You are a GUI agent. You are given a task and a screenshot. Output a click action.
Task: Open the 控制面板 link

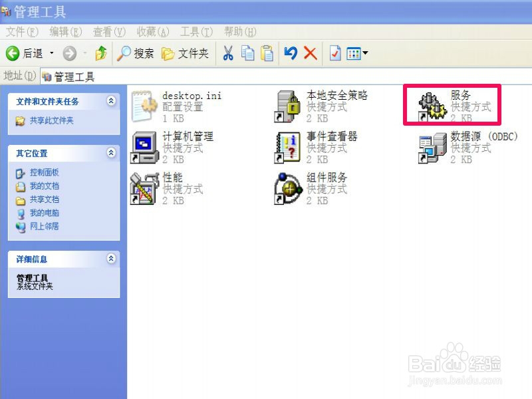click(x=45, y=172)
